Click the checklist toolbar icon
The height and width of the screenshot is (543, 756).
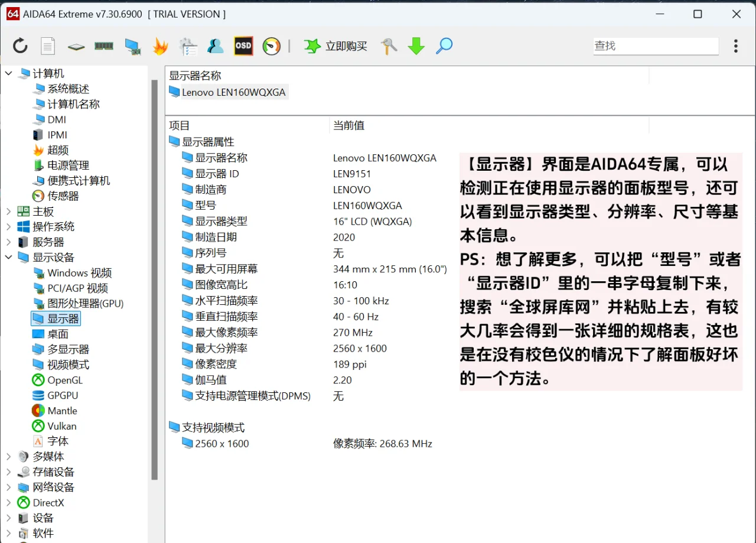(x=188, y=46)
